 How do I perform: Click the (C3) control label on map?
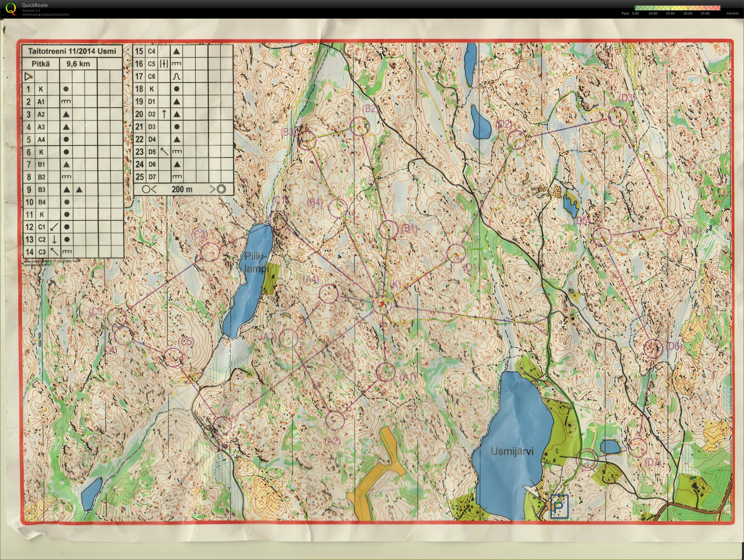(97, 312)
